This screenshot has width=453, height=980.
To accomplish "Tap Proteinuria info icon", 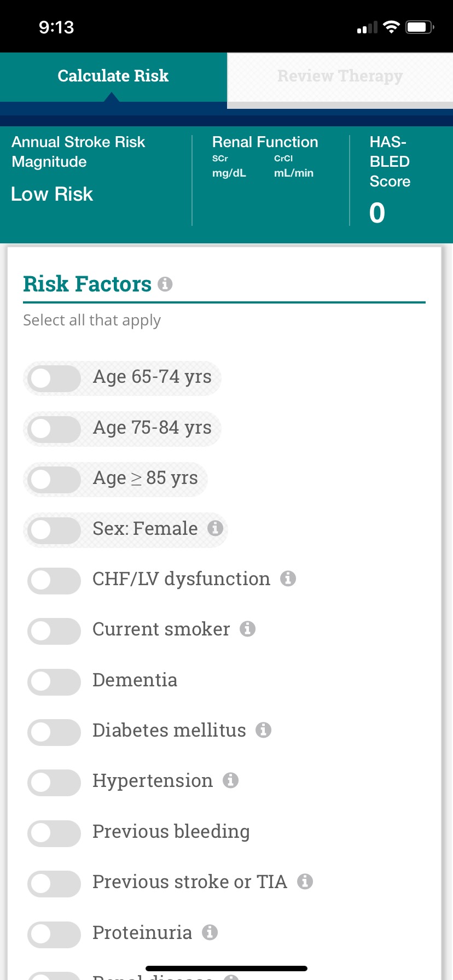I will [x=210, y=932].
